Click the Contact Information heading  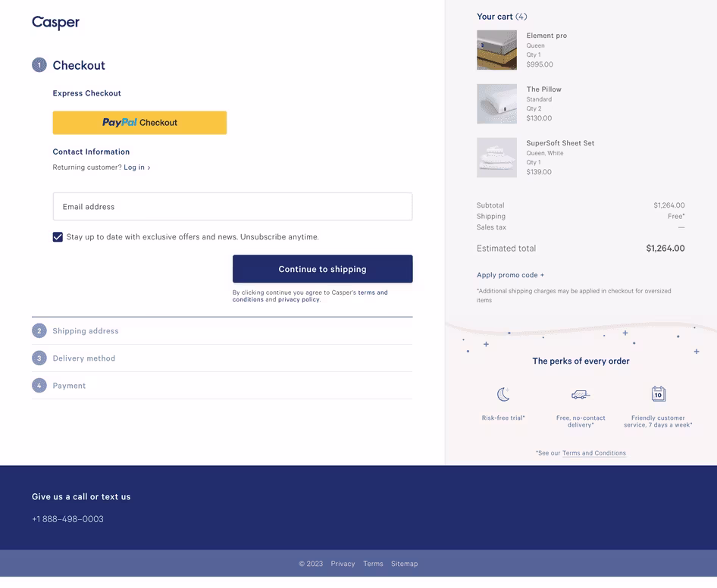(91, 152)
